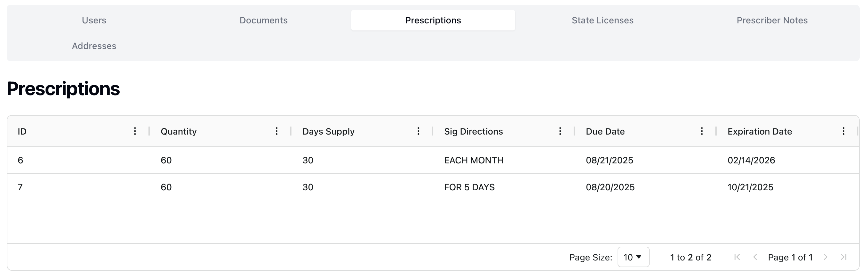Sort by the Due Date column header

pyautogui.click(x=605, y=131)
